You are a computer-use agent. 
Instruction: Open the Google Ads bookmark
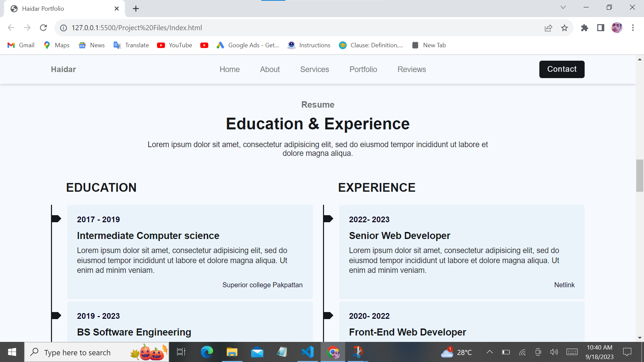click(x=248, y=45)
